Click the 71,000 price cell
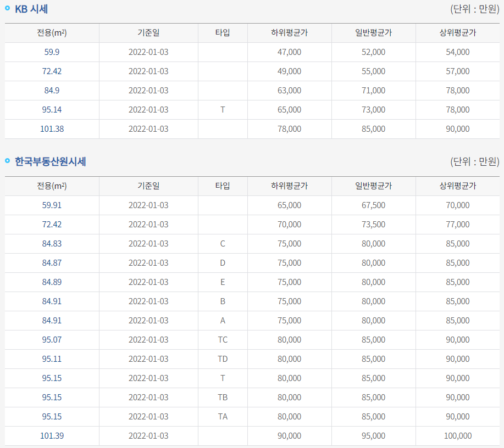The image size is (504, 448). click(x=374, y=91)
